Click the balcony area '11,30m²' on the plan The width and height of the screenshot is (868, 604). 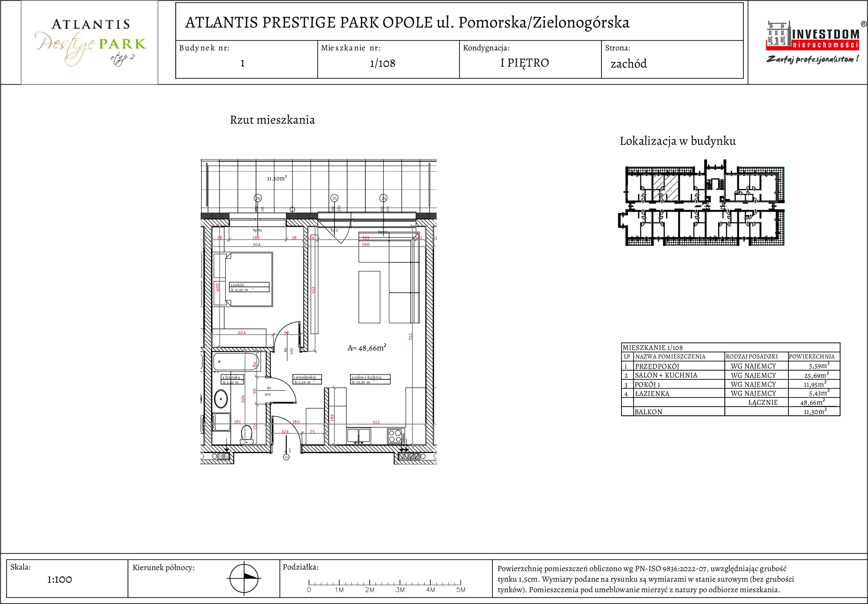tap(277, 178)
